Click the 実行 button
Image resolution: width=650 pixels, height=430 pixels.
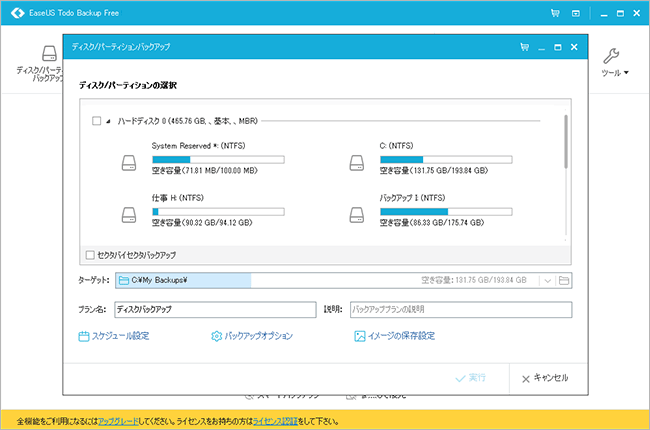[471, 378]
